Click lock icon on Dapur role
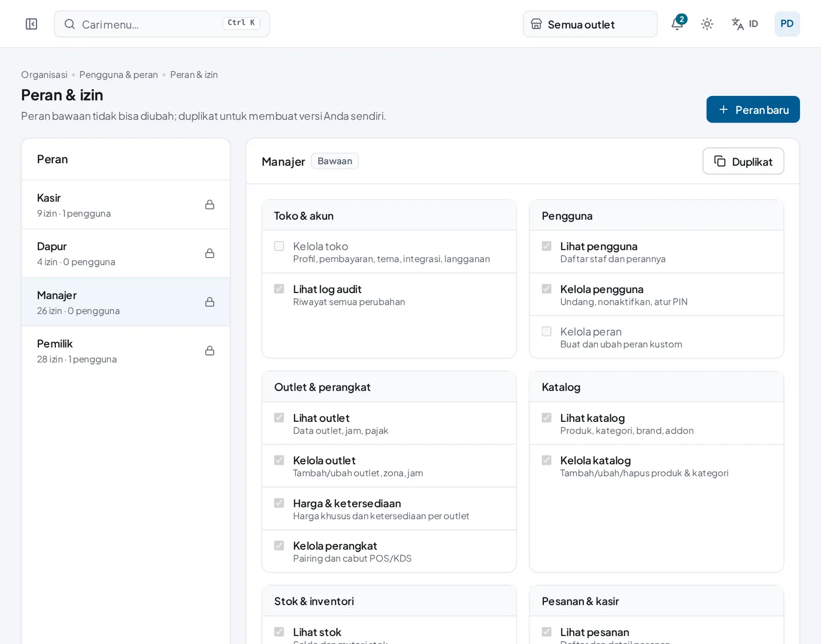Screen dimensions: 821x644 (x=210, y=253)
